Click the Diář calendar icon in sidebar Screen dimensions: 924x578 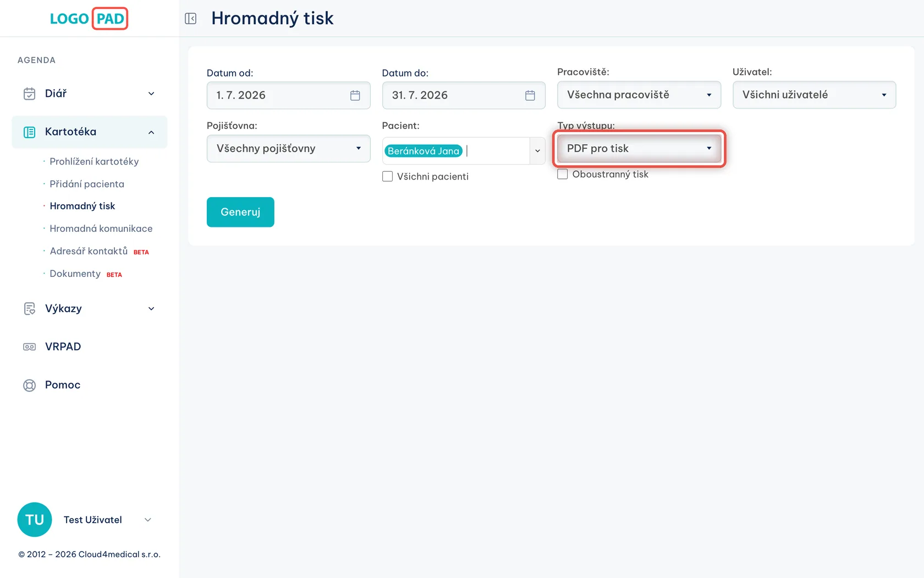30,94
